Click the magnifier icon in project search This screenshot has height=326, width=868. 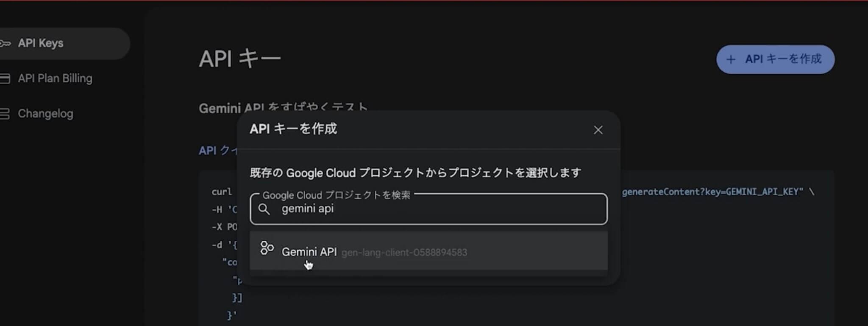click(x=264, y=209)
